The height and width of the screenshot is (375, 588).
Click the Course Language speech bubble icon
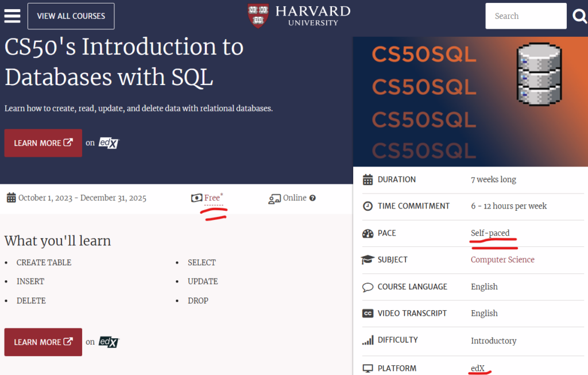368,287
